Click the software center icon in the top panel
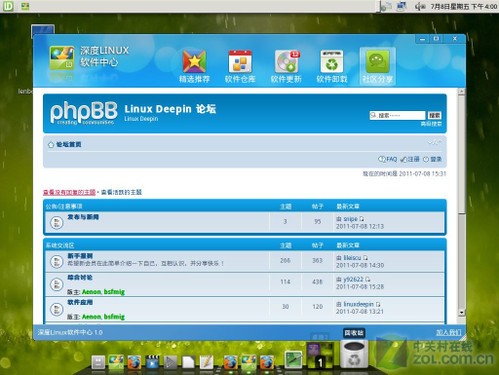Image resolution: width=499 pixels, height=375 pixels. (25, 6)
